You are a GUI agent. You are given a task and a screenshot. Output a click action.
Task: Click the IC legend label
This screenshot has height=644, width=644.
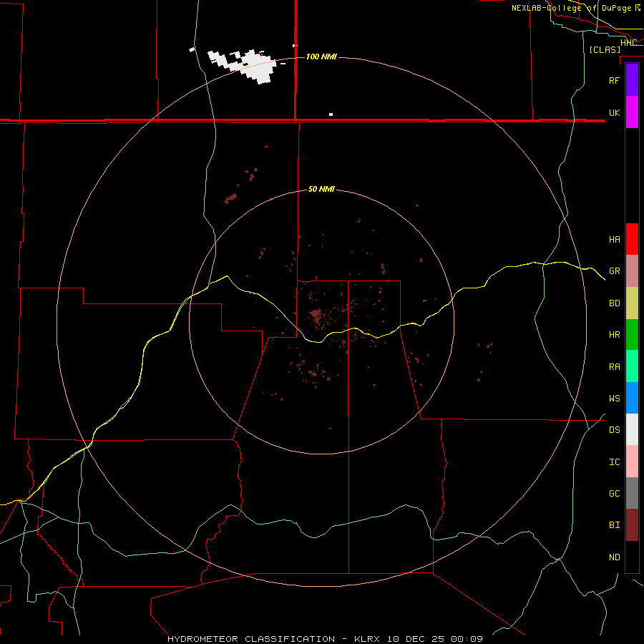[x=614, y=462]
